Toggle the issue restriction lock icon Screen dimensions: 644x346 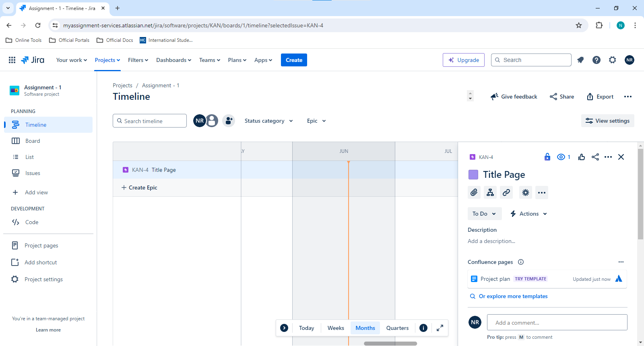pos(547,157)
